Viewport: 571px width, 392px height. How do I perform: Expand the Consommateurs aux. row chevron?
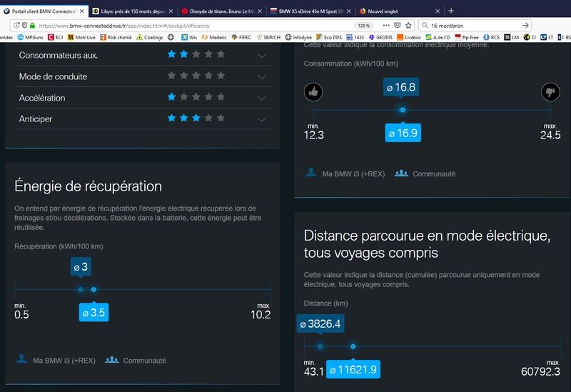click(x=261, y=56)
